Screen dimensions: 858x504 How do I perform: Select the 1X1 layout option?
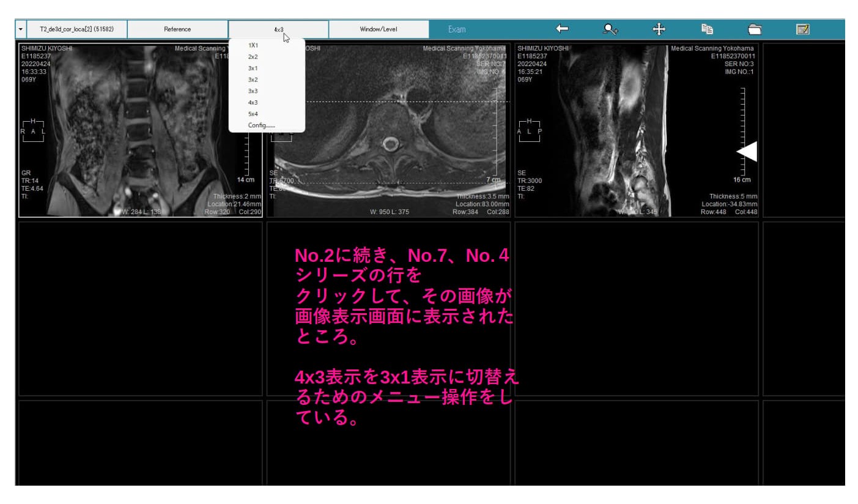tap(253, 46)
